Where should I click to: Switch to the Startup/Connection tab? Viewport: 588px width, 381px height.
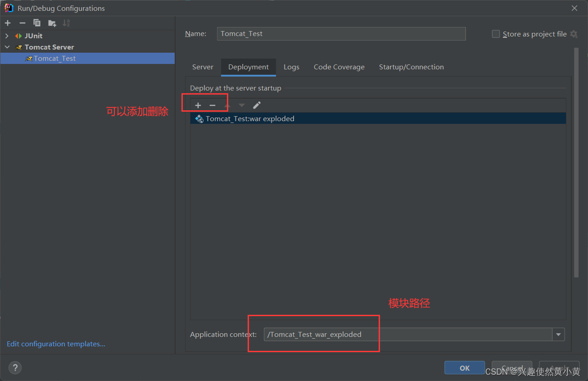[x=412, y=67]
